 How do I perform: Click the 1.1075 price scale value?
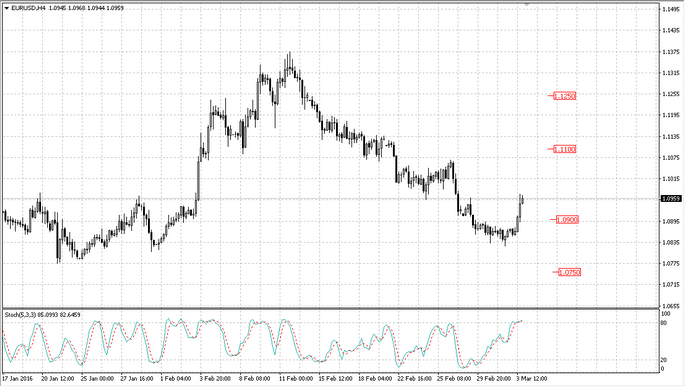[x=671, y=158]
